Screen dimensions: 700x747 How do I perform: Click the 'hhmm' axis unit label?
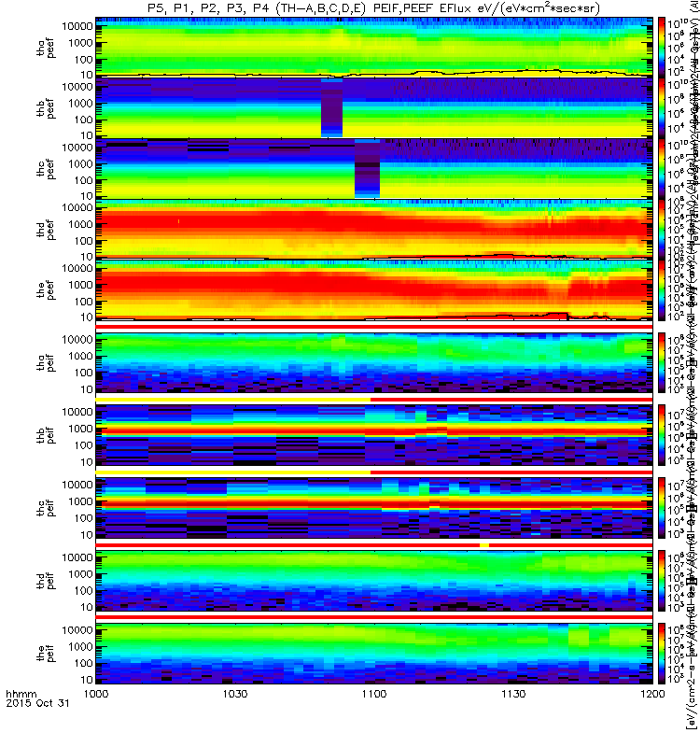pos(21,694)
